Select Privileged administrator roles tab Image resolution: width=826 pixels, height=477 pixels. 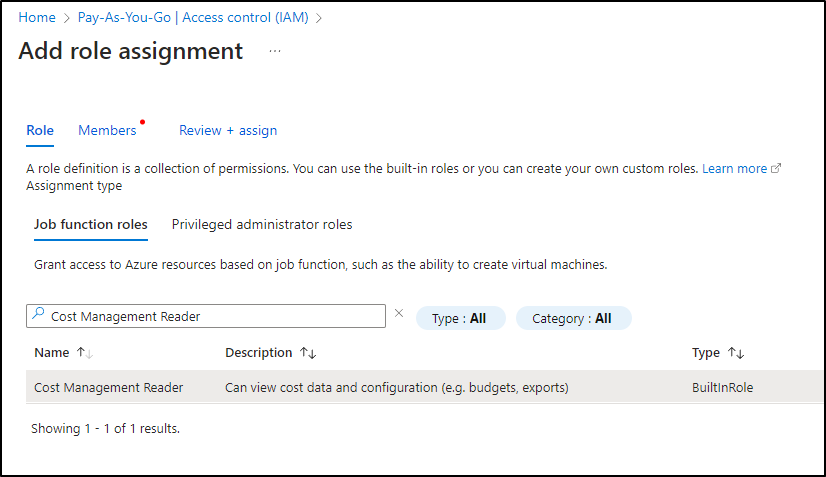click(x=262, y=225)
